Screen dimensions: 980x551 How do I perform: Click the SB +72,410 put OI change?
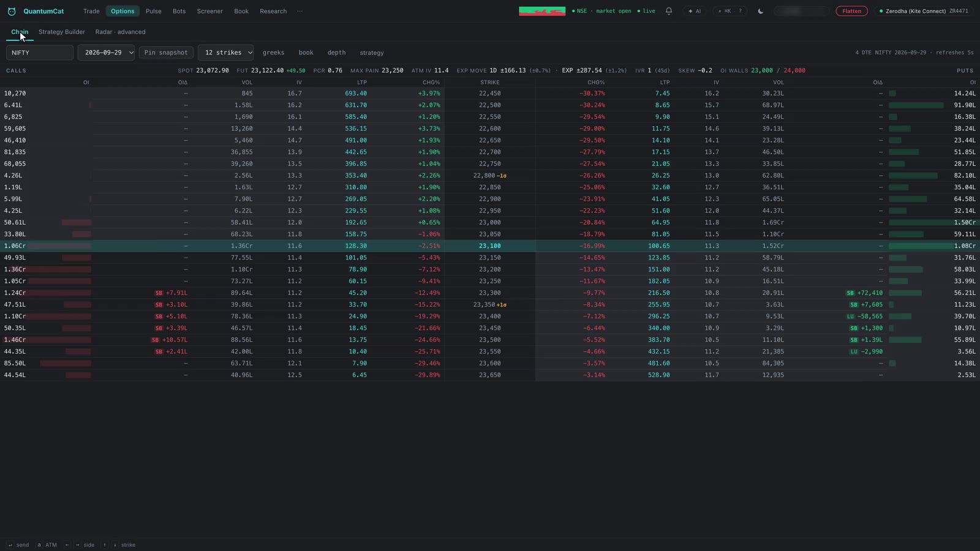[864, 293]
